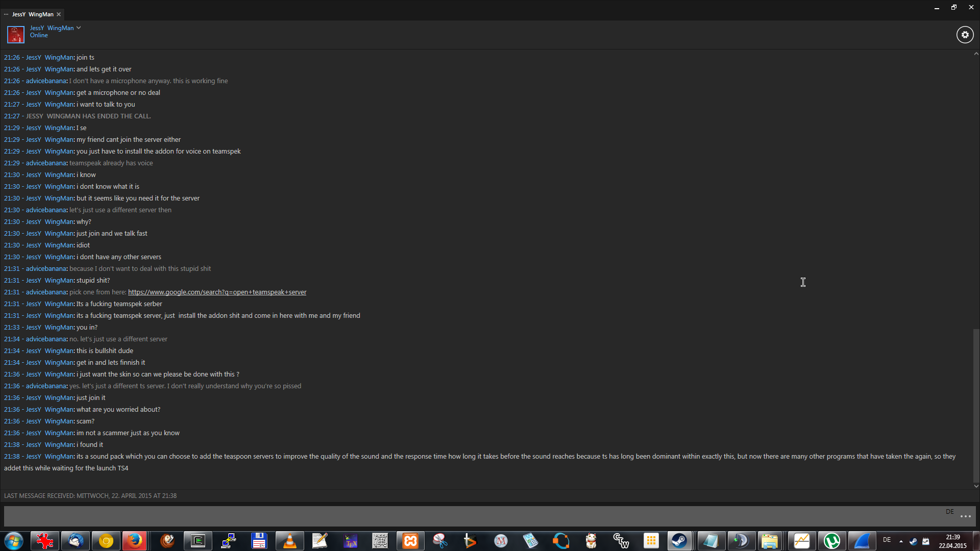Open Thunderbird mail from the taskbar
This screenshot has width=980, height=551.
coord(76,541)
